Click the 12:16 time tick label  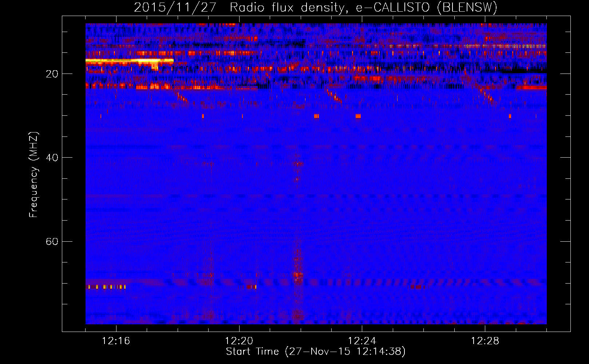tap(116, 341)
